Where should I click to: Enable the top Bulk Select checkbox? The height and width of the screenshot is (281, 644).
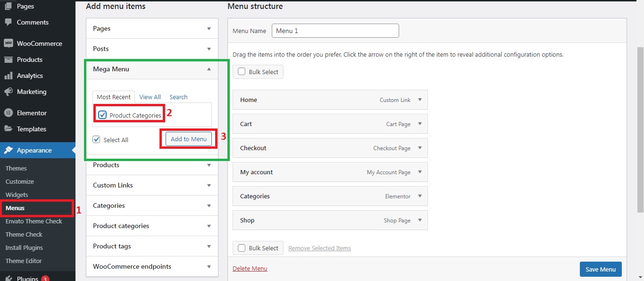pos(242,72)
